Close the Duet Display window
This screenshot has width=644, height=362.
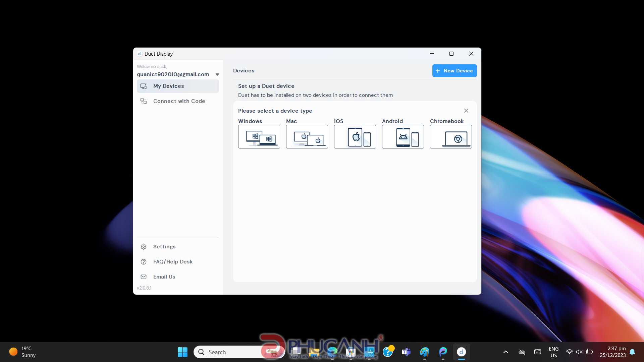[471, 54]
